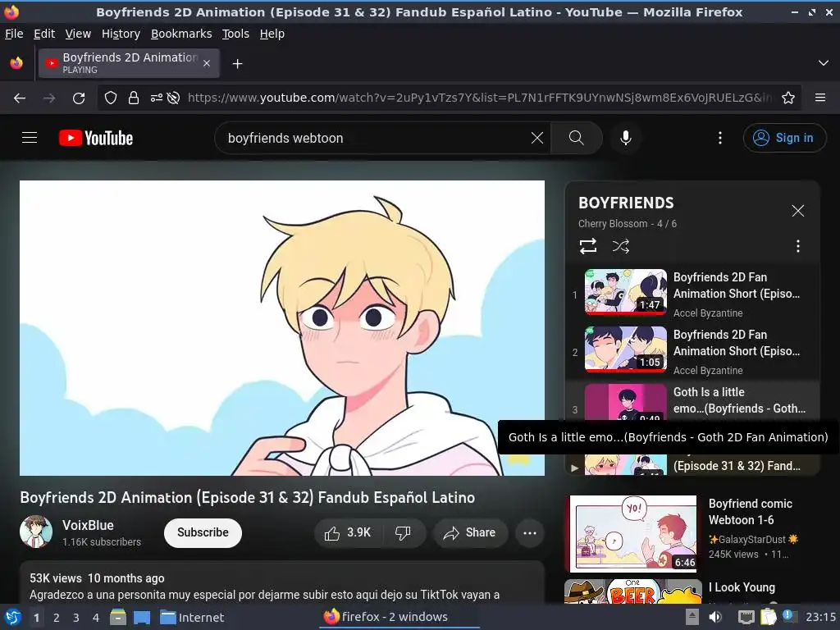Open more actions below the video
The height and width of the screenshot is (630, 840).
(x=530, y=532)
